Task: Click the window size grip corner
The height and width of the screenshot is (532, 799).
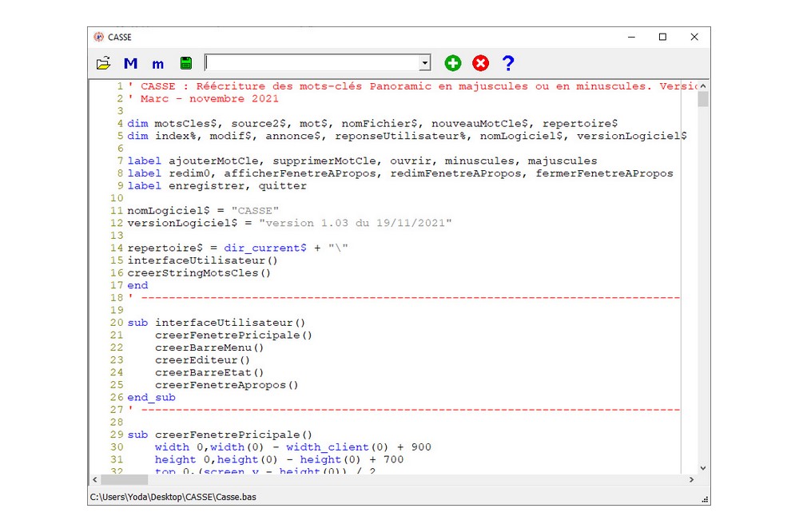Action: [x=706, y=500]
